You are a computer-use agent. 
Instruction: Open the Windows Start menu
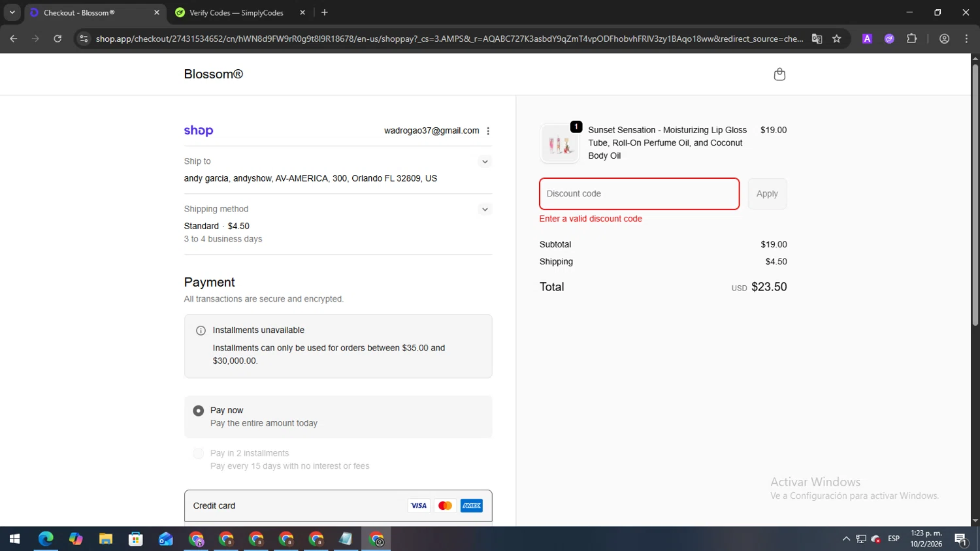coord(14,539)
